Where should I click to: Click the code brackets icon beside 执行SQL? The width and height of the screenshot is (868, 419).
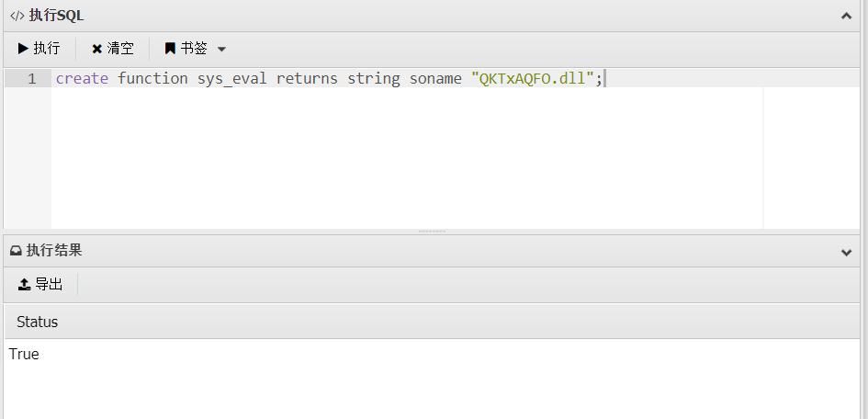pos(17,16)
